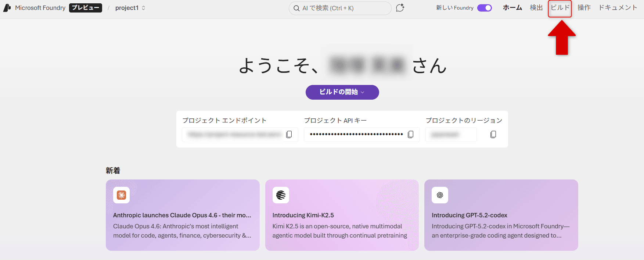Click the OpenAI logo on the GPT-5.2-codex card
644x260 pixels.
click(x=440, y=195)
